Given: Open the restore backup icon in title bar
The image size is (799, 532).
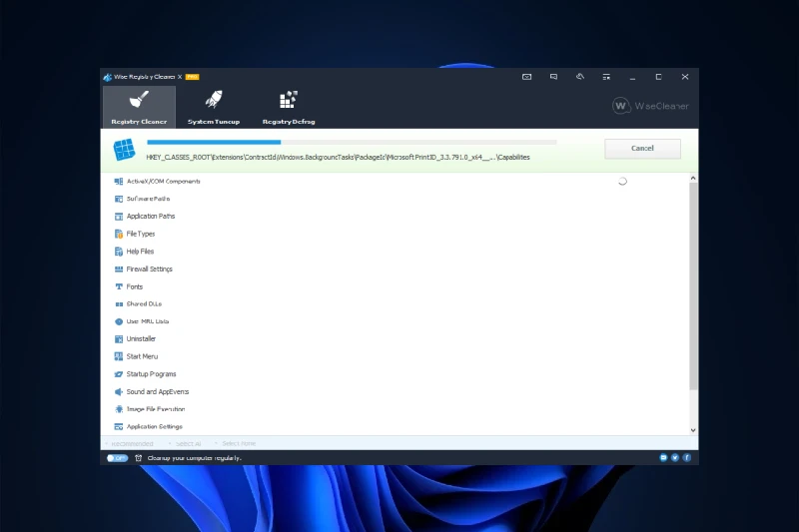Looking at the screenshot, I should tap(580, 77).
